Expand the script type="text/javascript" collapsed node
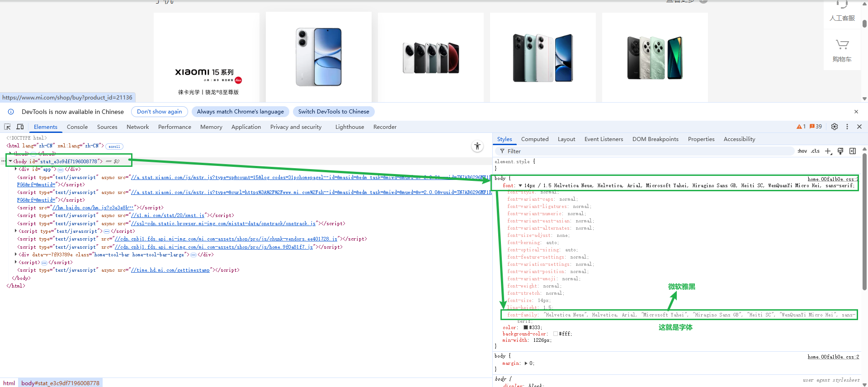The image size is (868, 387). [x=16, y=231]
